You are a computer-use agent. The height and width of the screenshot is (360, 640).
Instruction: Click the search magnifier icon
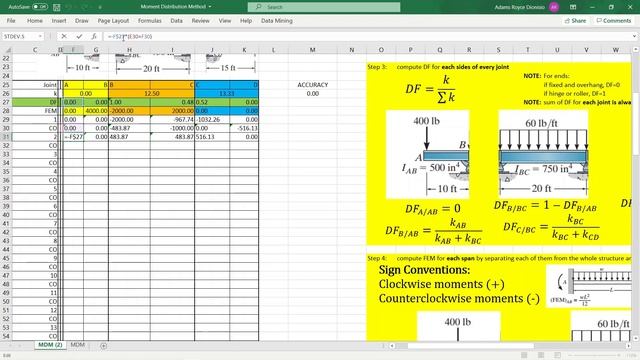tap(258, 7)
